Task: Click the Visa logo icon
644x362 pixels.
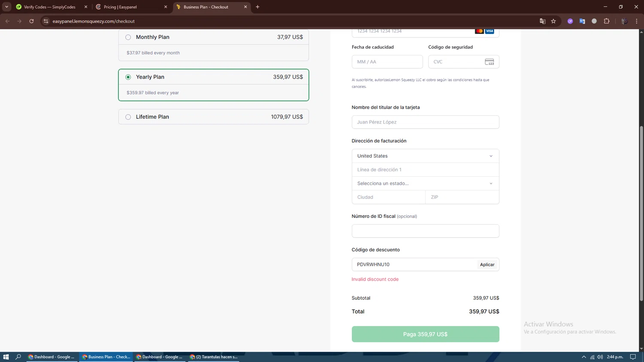Action: (x=489, y=31)
